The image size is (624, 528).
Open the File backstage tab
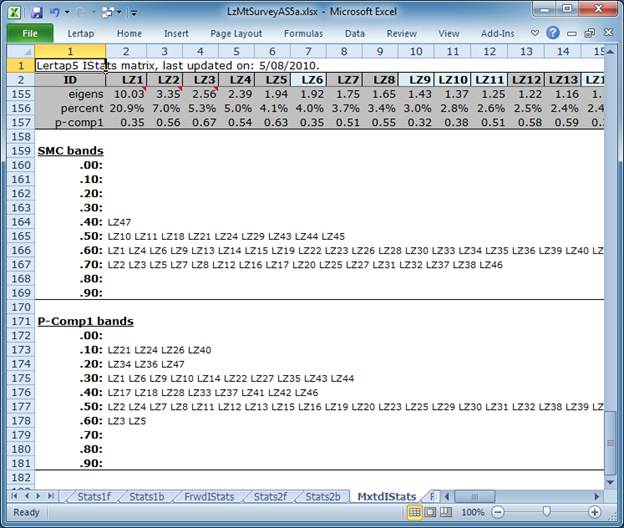pos(30,33)
